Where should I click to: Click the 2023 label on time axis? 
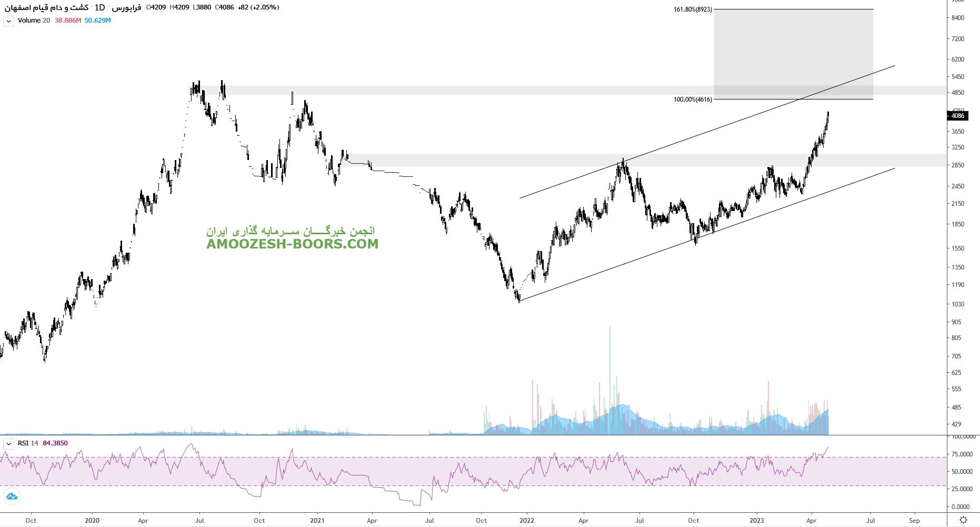[756, 521]
